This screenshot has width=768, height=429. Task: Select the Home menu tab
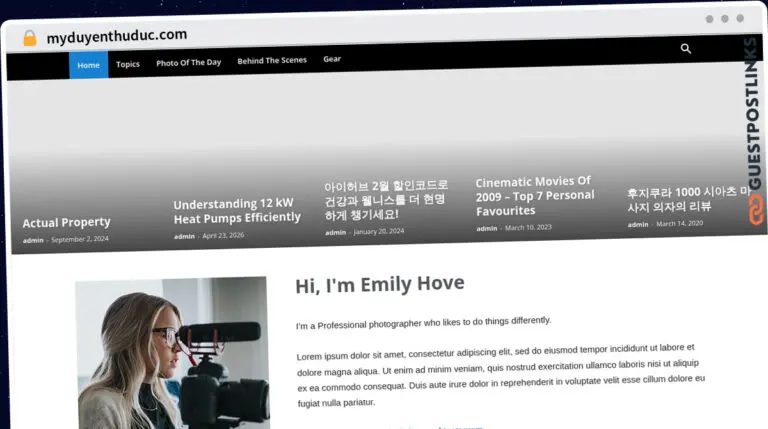89,65
